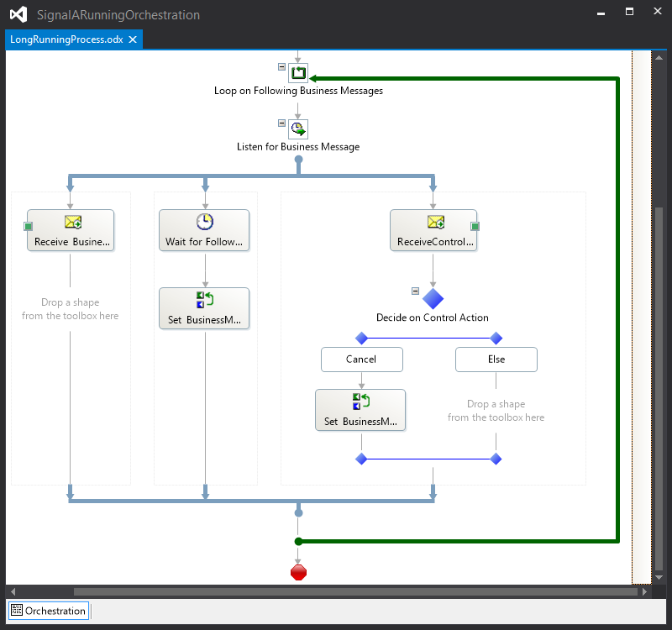The image size is (672, 630).
Task: Click the top-left blue decision branch diamond
Action: pyautogui.click(x=362, y=339)
